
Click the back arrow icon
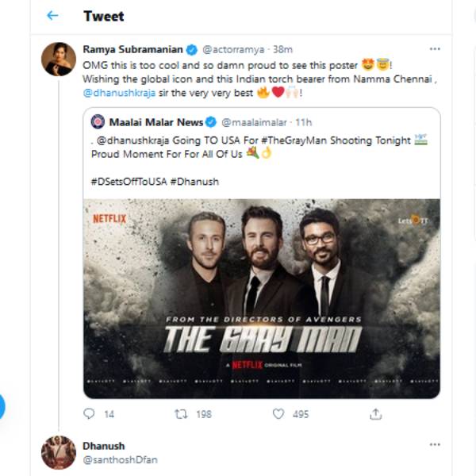point(52,15)
